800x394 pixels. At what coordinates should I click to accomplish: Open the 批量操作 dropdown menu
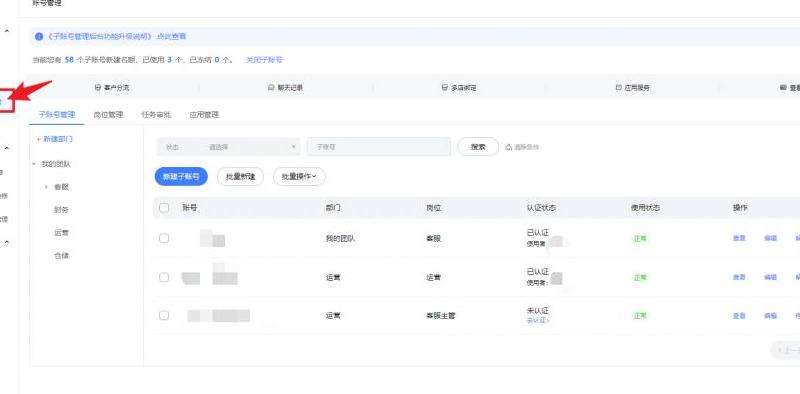[299, 177]
